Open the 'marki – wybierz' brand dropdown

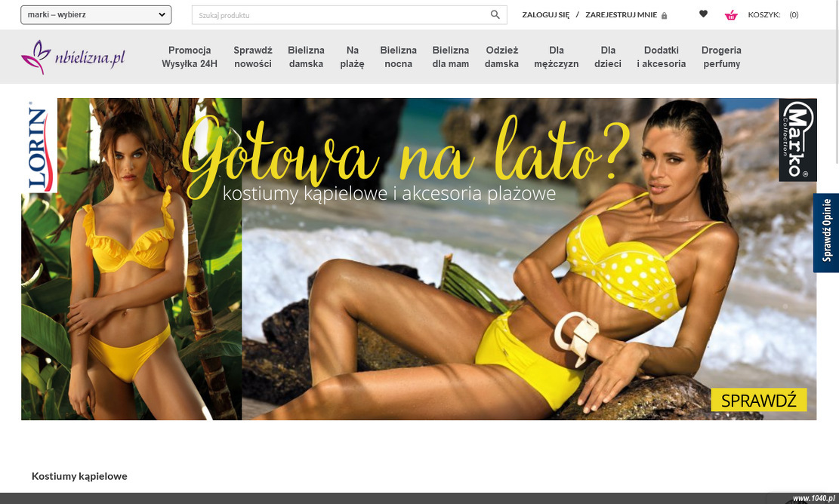click(x=96, y=15)
